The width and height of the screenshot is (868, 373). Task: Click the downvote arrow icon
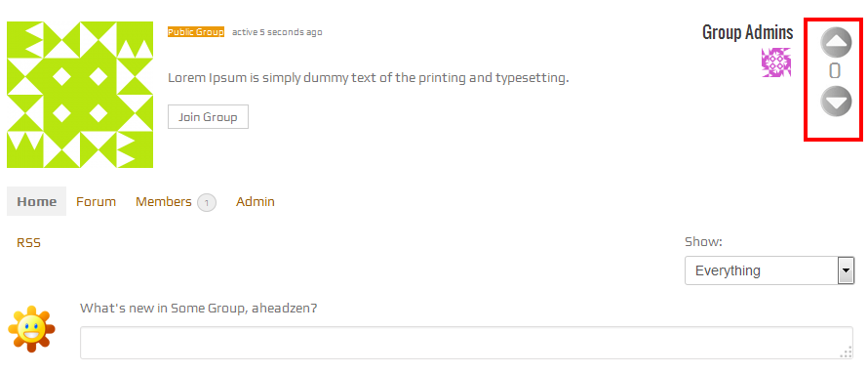click(836, 102)
